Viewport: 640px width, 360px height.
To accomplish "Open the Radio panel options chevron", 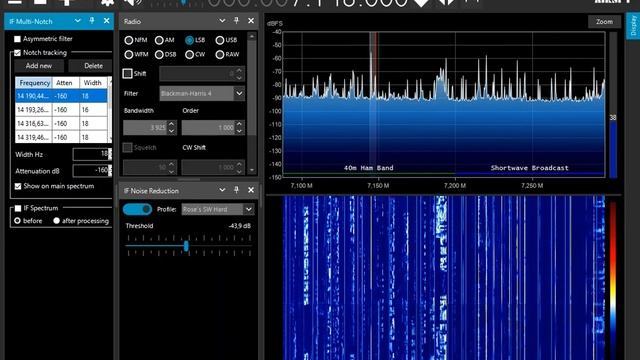I will [x=222, y=21].
